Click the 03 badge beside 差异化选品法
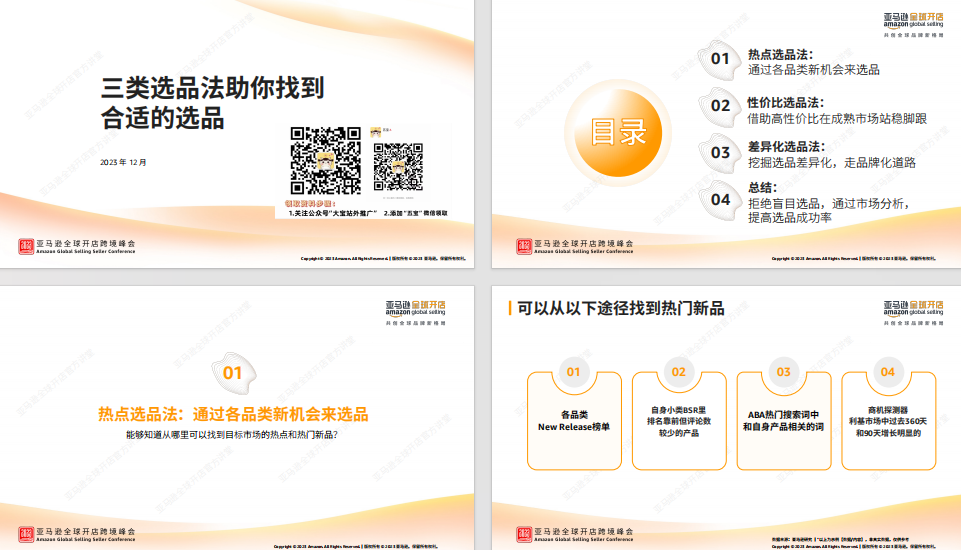 pyautogui.click(x=720, y=153)
